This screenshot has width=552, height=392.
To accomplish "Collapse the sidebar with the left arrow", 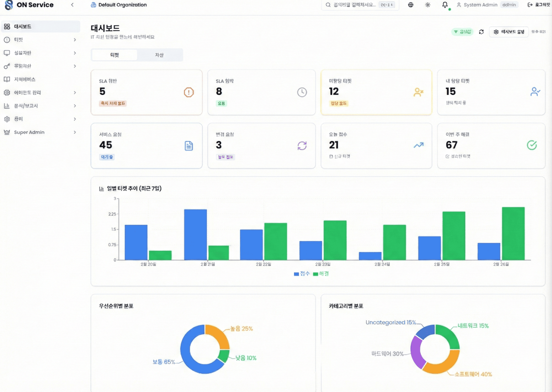I will click(72, 5).
